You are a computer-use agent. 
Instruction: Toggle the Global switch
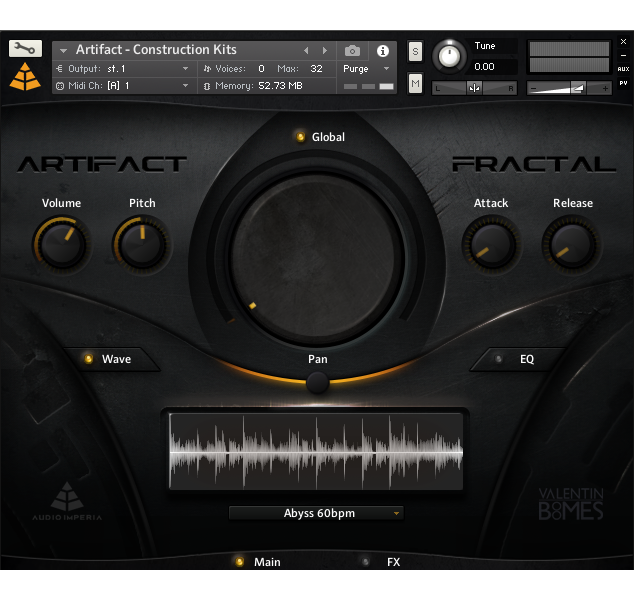point(300,137)
